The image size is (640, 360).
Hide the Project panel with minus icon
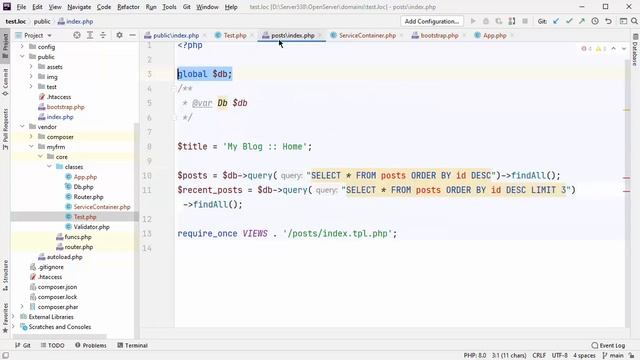click(x=132, y=36)
